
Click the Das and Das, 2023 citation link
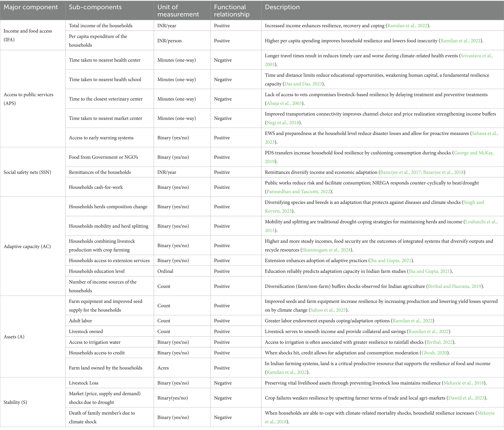point(303,84)
